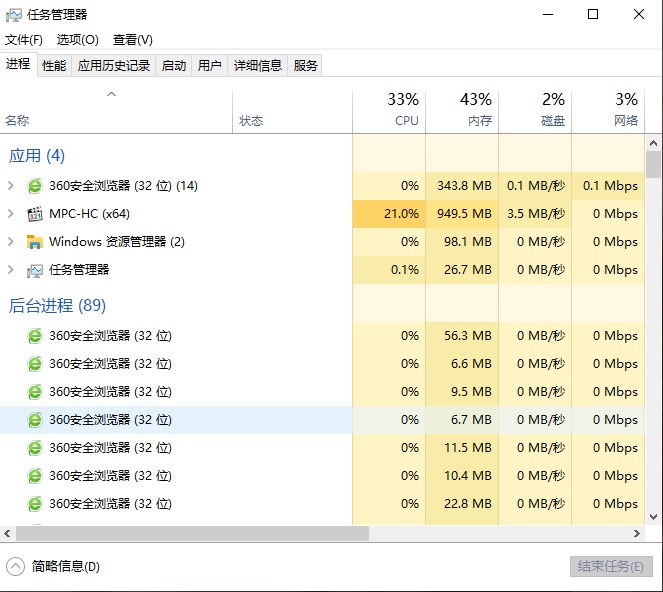Expand the Windows 资源管理器 (2) entry
Screen dimensions: 663x592
click(x=11, y=242)
